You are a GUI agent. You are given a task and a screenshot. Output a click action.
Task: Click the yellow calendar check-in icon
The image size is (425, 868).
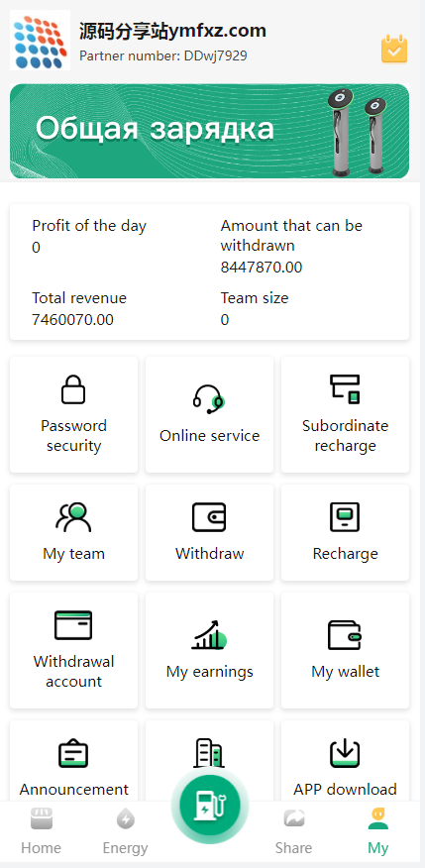coord(394,49)
